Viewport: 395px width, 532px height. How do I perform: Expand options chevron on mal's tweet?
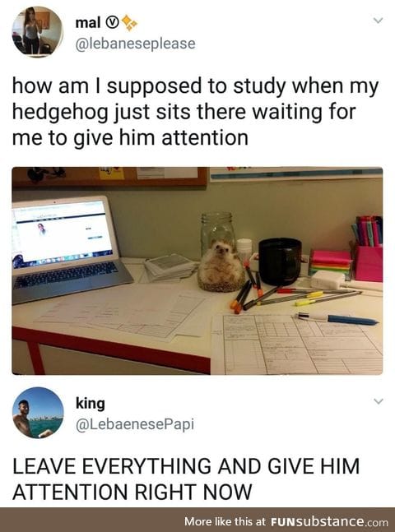click(x=379, y=21)
